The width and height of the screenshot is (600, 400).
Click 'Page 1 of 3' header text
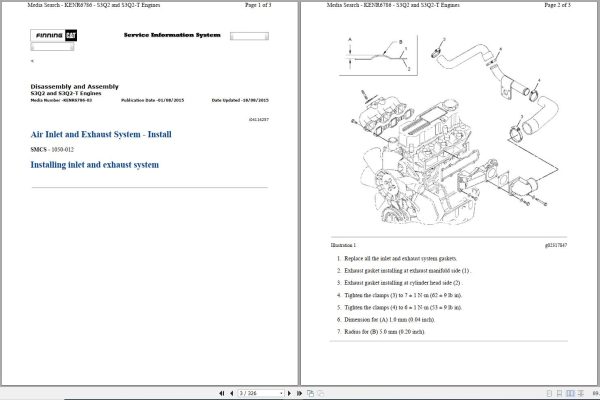258,5
